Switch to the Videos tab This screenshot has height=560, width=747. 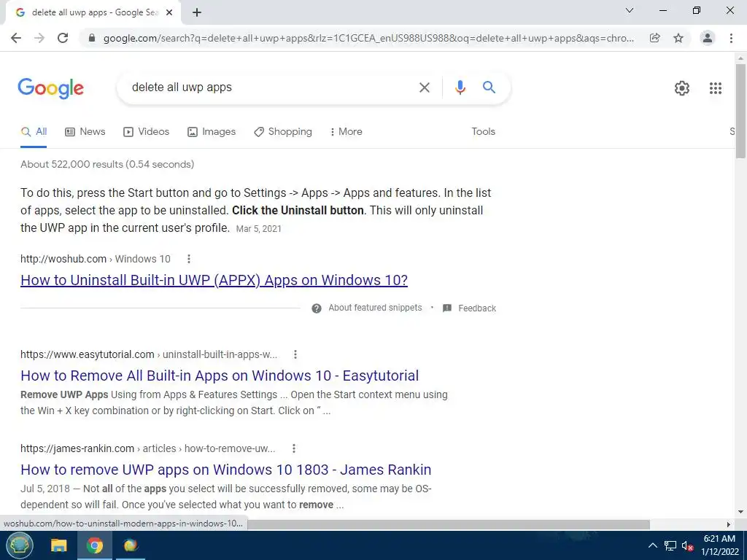point(146,132)
